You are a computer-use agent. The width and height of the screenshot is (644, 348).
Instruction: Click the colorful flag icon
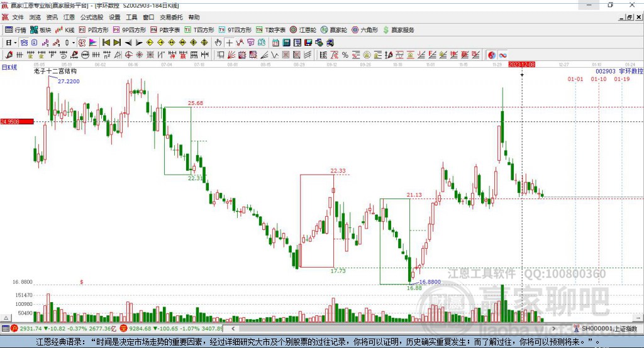93,43
